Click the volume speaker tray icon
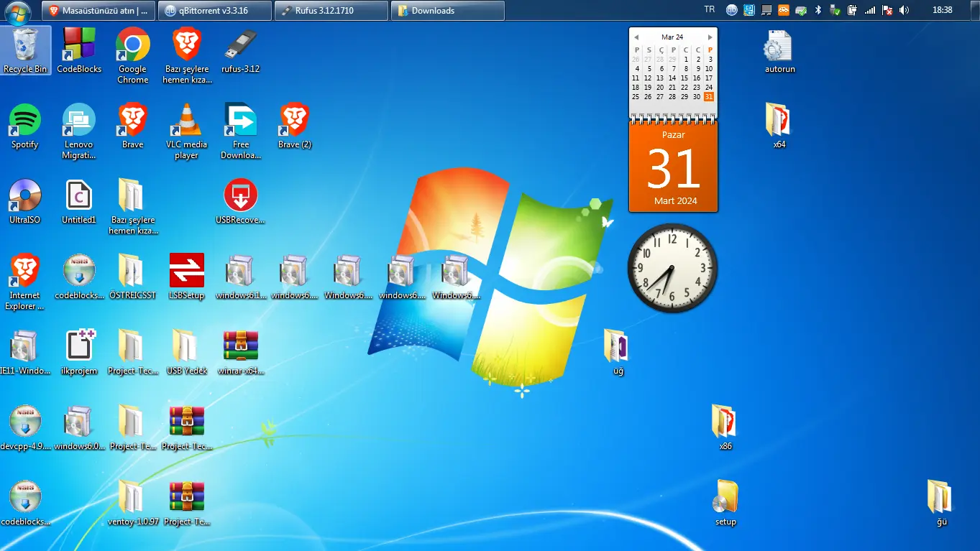The width and height of the screenshot is (980, 551). click(x=904, y=10)
